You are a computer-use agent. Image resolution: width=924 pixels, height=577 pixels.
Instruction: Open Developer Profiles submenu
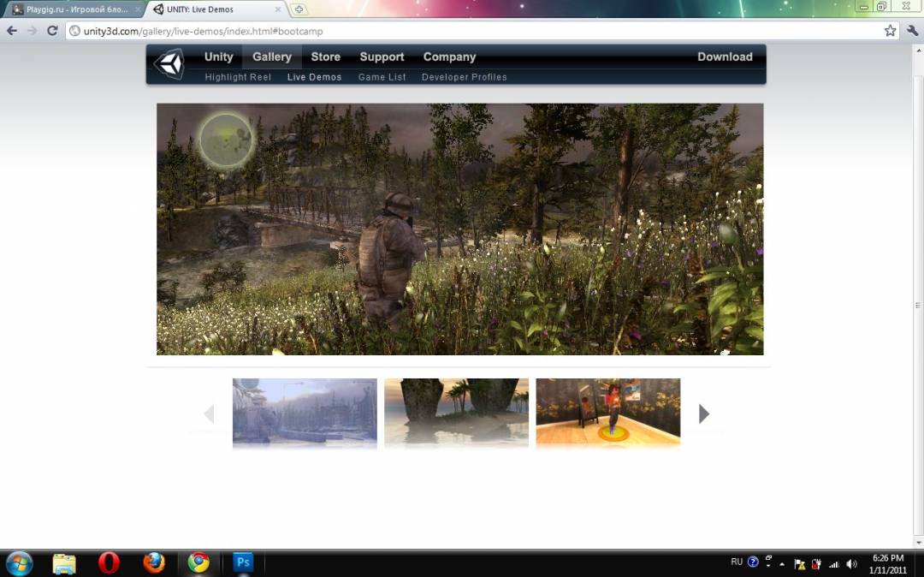(x=464, y=77)
